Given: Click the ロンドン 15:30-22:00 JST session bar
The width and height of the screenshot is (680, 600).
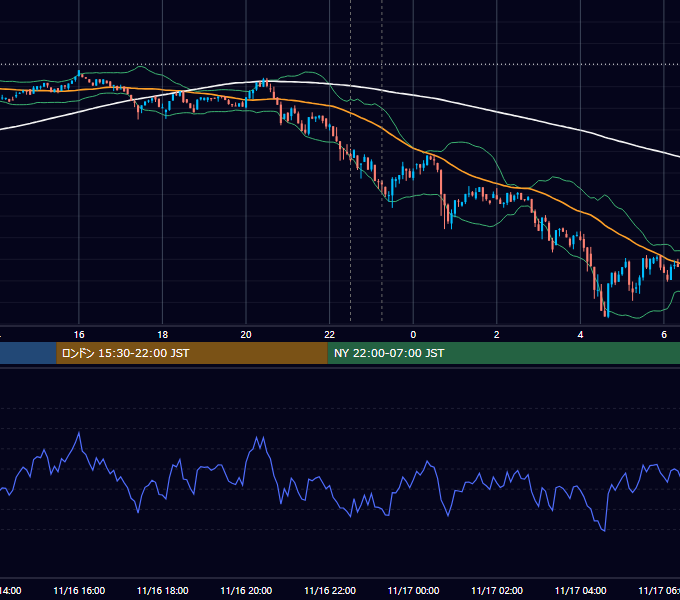Looking at the screenshot, I should click(192, 353).
